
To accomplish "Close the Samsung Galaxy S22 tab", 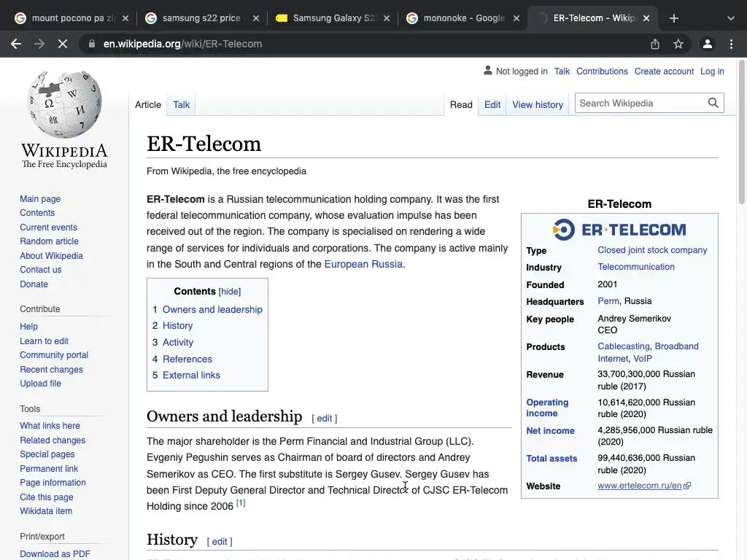I will pyautogui.click(x=387, y=18).
